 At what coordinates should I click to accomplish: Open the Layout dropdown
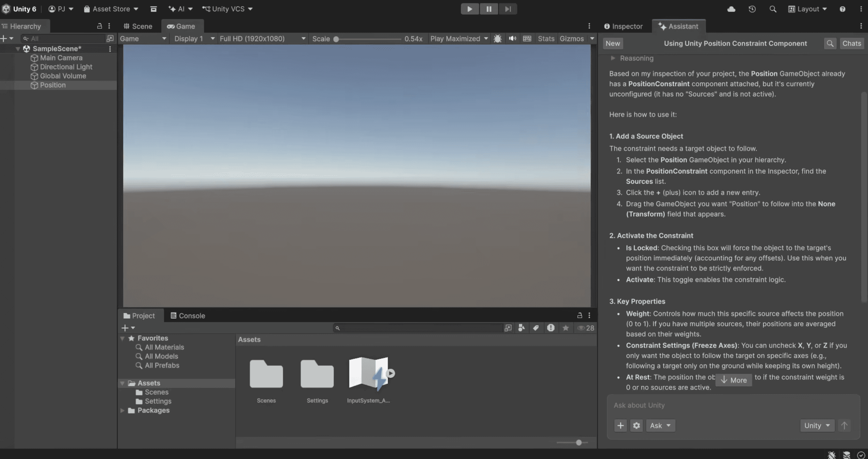pos(807,9)
